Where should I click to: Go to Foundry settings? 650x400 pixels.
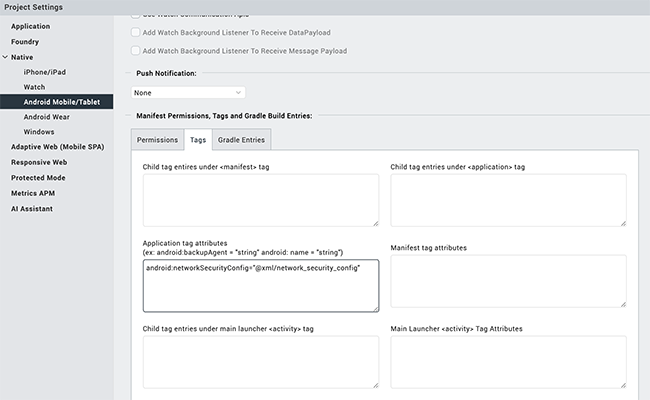pyautogui.click(x=26, y=41)
